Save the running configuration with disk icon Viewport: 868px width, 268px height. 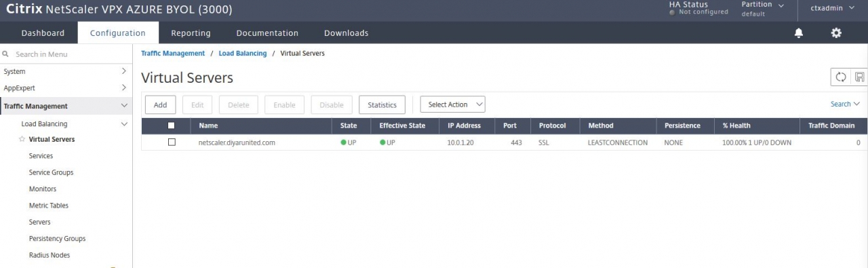point(859,77)
